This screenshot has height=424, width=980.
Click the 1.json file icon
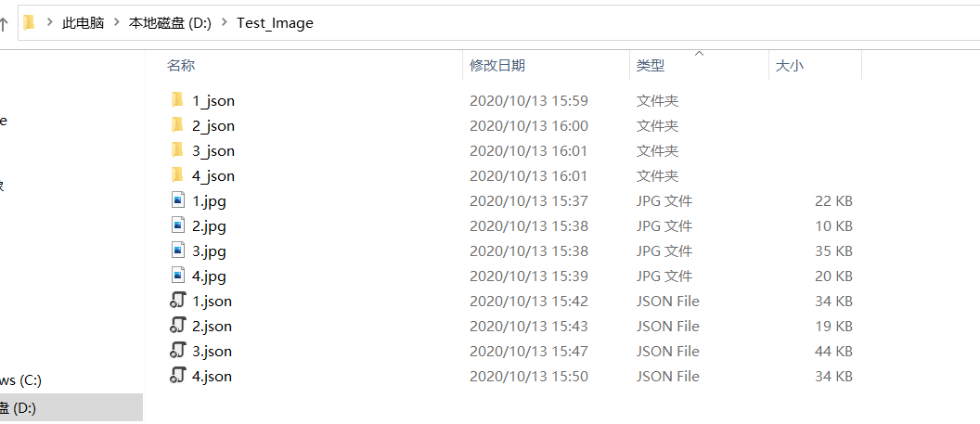(178, 301)
